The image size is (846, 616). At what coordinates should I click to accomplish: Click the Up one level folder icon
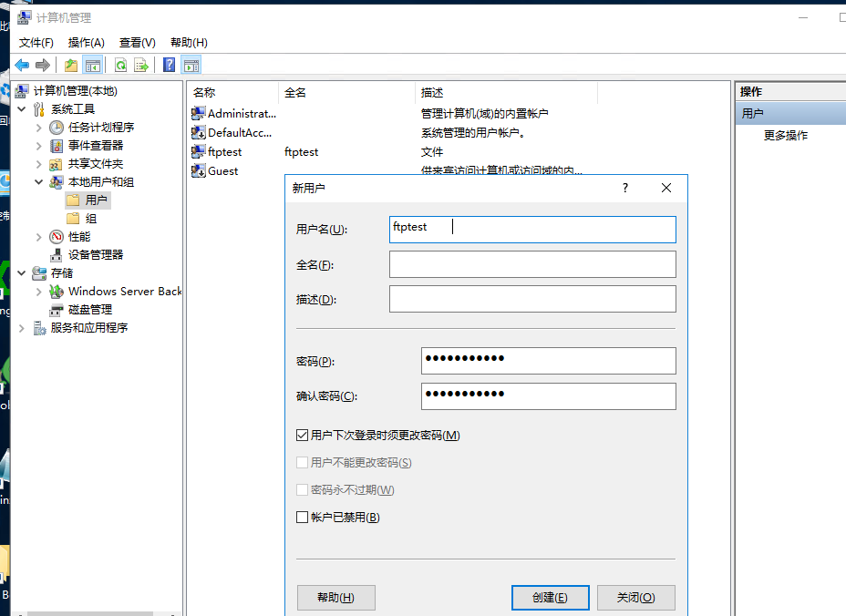click(x=71, y=66)
